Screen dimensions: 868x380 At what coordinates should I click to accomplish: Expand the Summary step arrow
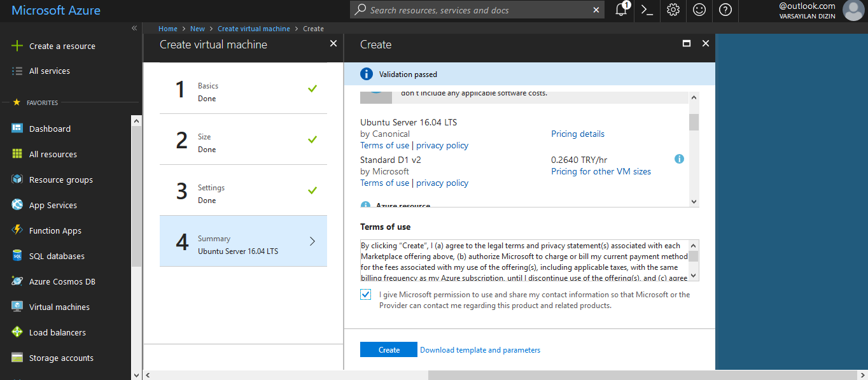(312, 241)
